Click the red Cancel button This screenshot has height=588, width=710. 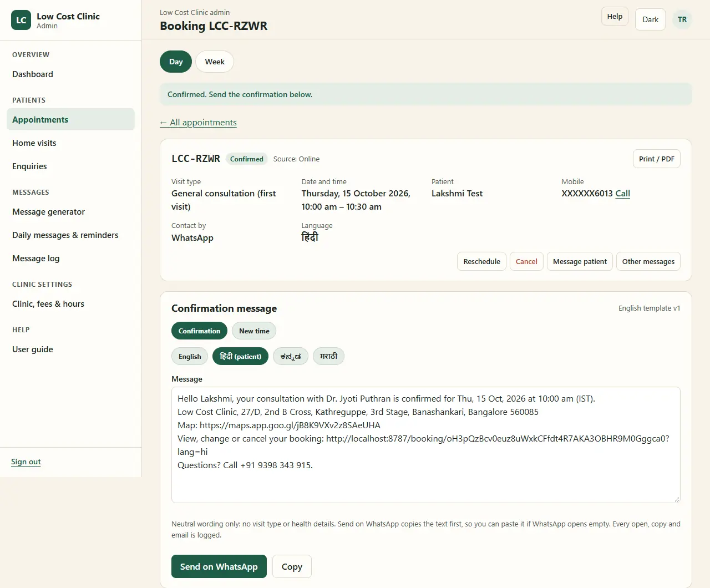click(x=526, y=261)
